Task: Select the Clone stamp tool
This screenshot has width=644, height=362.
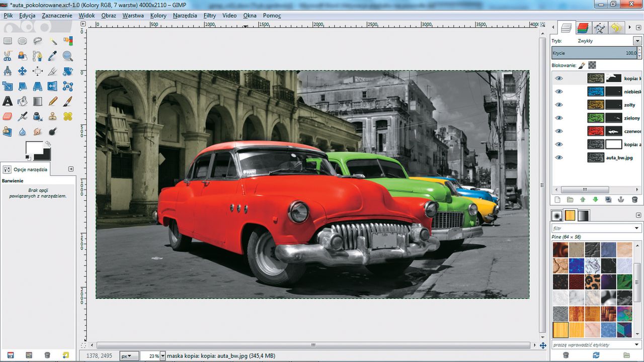Action: [x=53, y=116]
